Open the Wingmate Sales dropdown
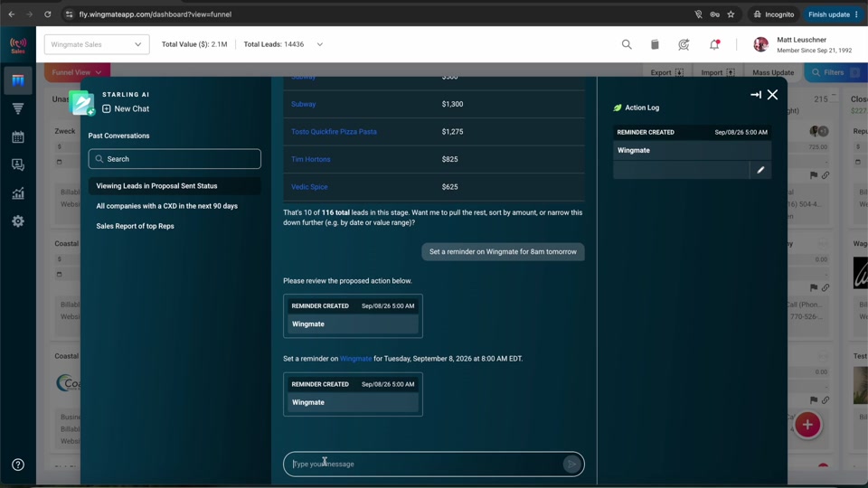The width and height of the screenshot is (868, 488). click(x=97, y=44)
